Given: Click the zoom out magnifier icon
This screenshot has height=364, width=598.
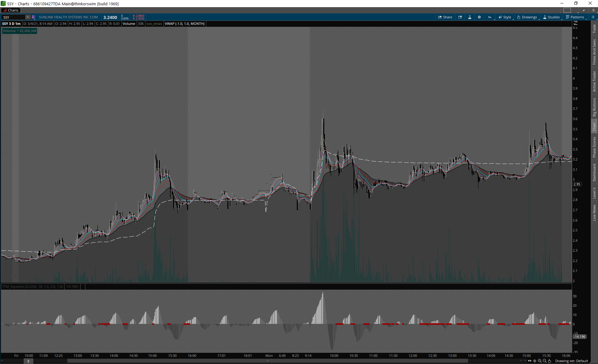Looking at the screenshot, I should pos(545,361).
